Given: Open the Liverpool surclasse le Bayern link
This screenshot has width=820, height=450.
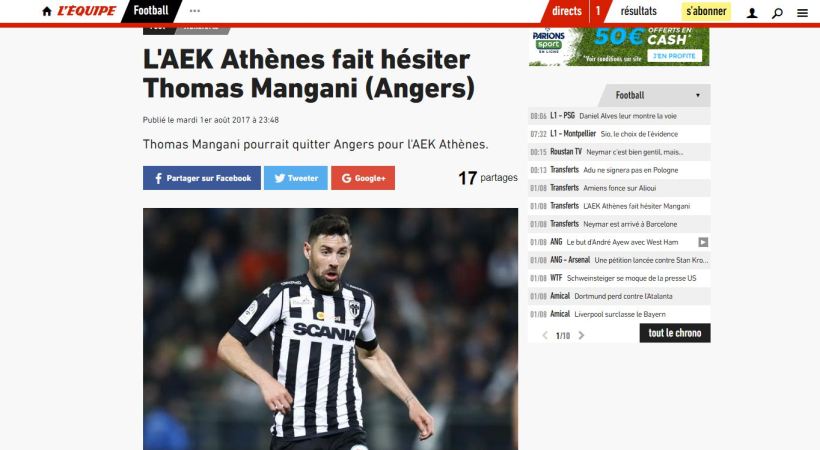Looking at the screenshot, I should (620, 314).
